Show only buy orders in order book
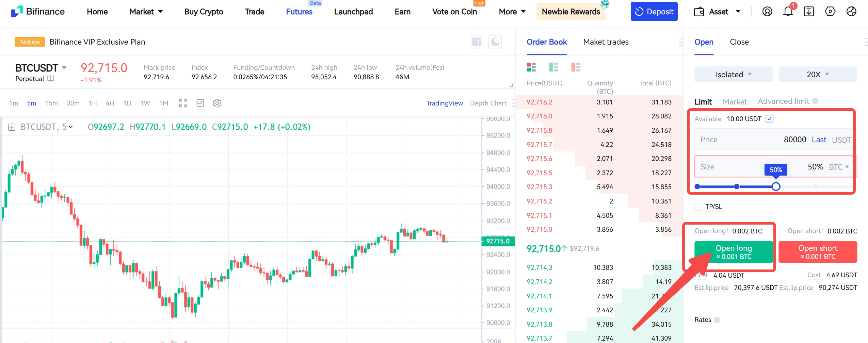The height and width of the screenshot is (343, 868). click(x=553, y=67)
